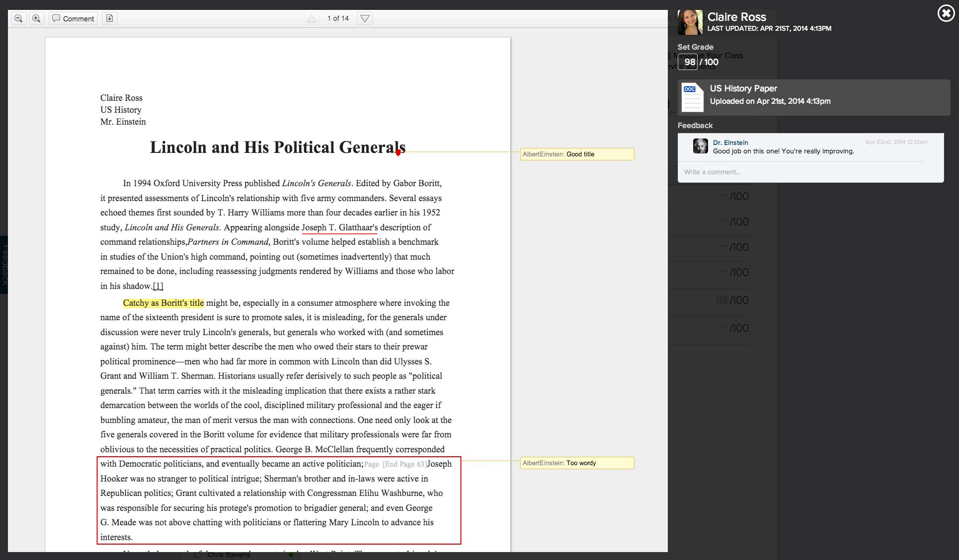
Task: Click the 'Apr 22nd, 2014 12:12am' comment timestamp
Action: [896, 142]
